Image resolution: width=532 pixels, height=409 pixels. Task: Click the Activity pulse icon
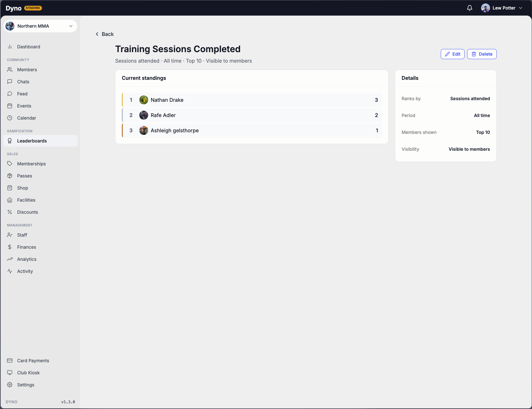tap(10, 271)
